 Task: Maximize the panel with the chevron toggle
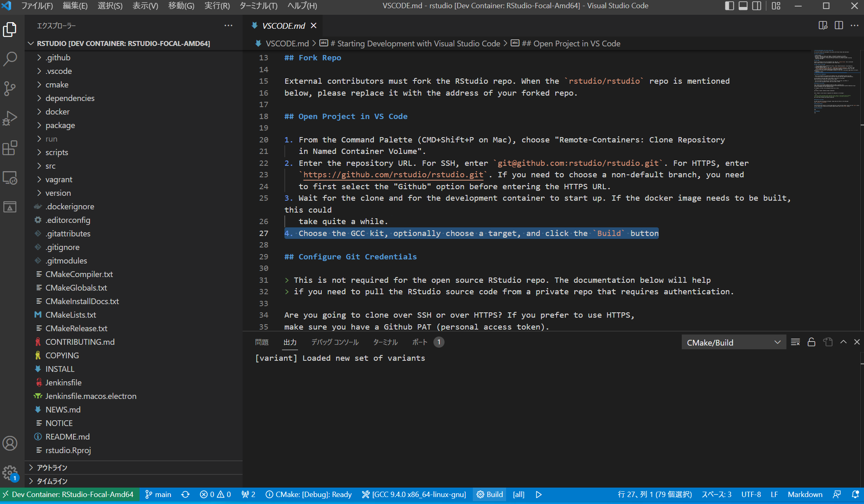tap(843, 342)
